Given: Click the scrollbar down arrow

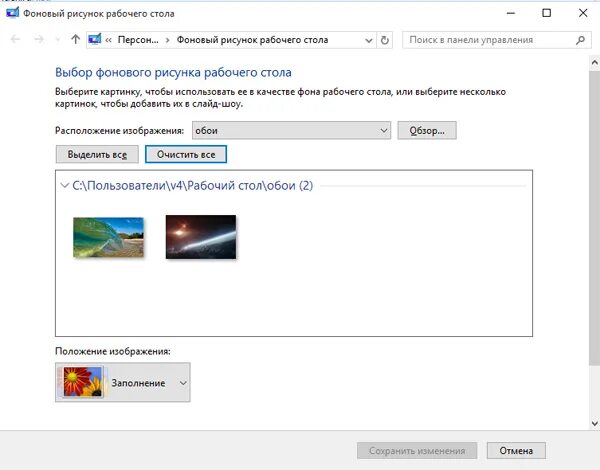Looking at the screenshot, I should 594,423.
